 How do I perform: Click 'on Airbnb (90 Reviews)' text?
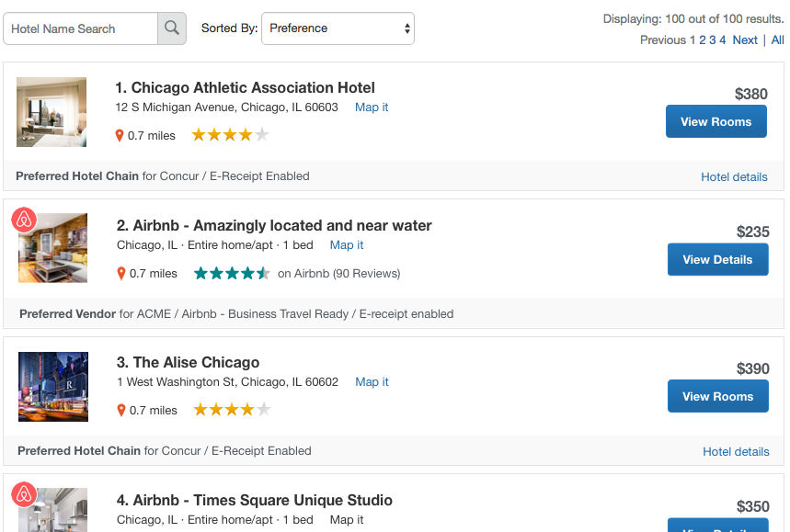pos(339,273)
